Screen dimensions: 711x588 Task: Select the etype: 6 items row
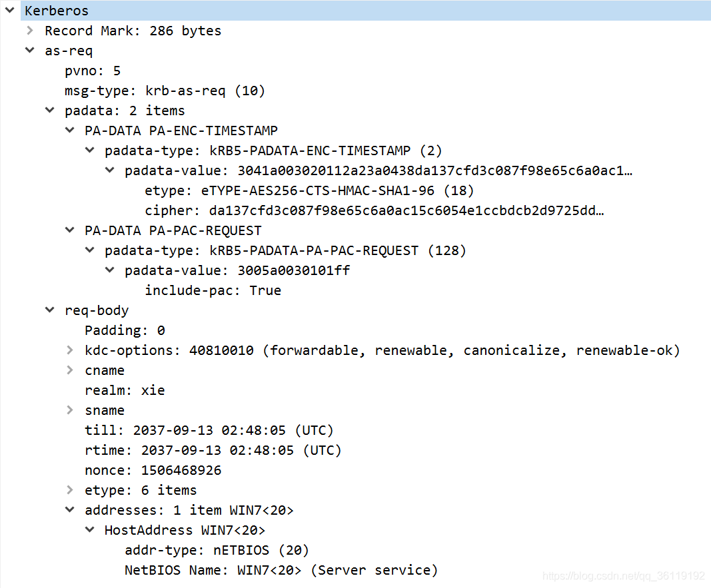141,490
